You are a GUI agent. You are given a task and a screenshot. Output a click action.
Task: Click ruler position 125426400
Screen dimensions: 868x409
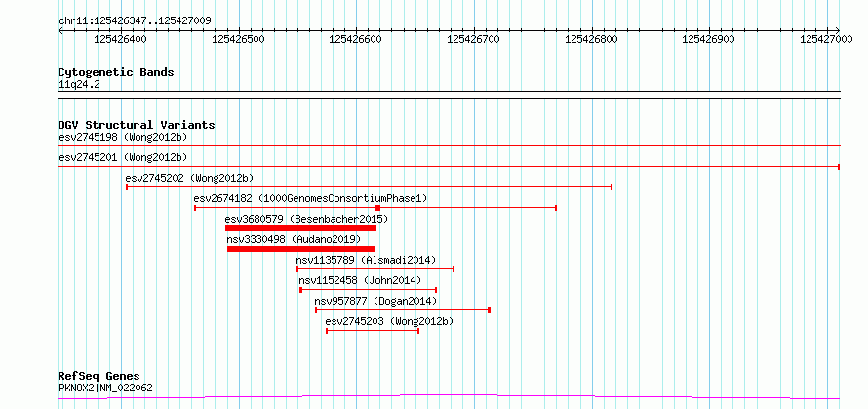coord(121,39)
